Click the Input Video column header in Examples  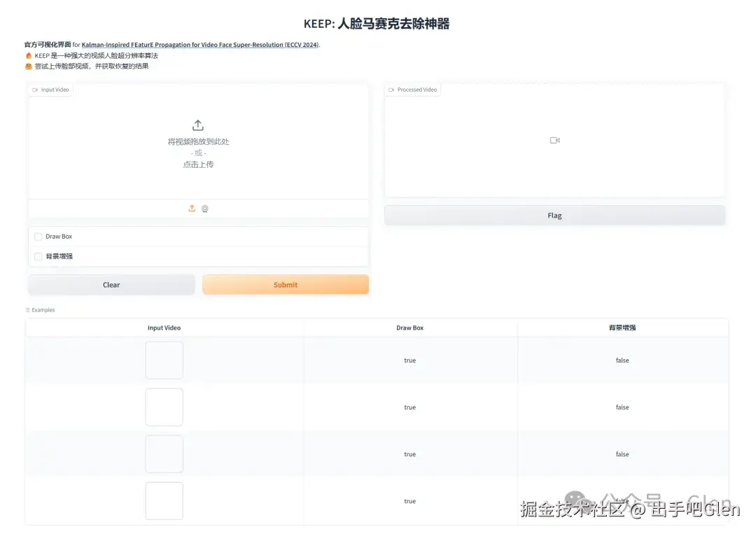pos(164,328)
